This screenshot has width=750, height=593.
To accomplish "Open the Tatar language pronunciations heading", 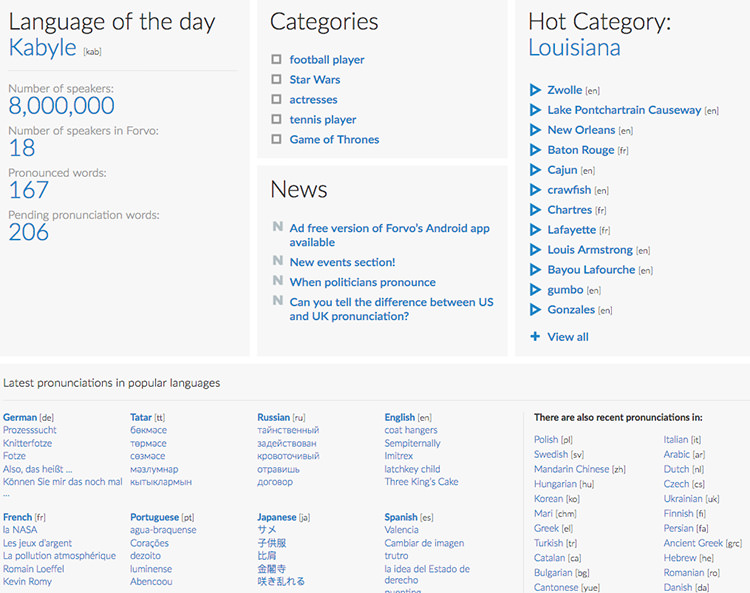I will (x=141, y=417).
